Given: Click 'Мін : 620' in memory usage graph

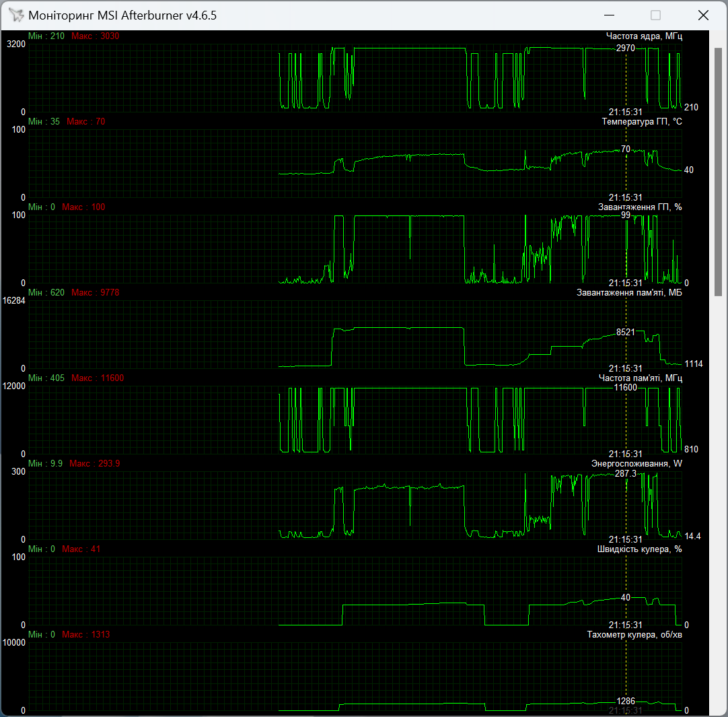Looking at the screenshot, I should (46, 292).
